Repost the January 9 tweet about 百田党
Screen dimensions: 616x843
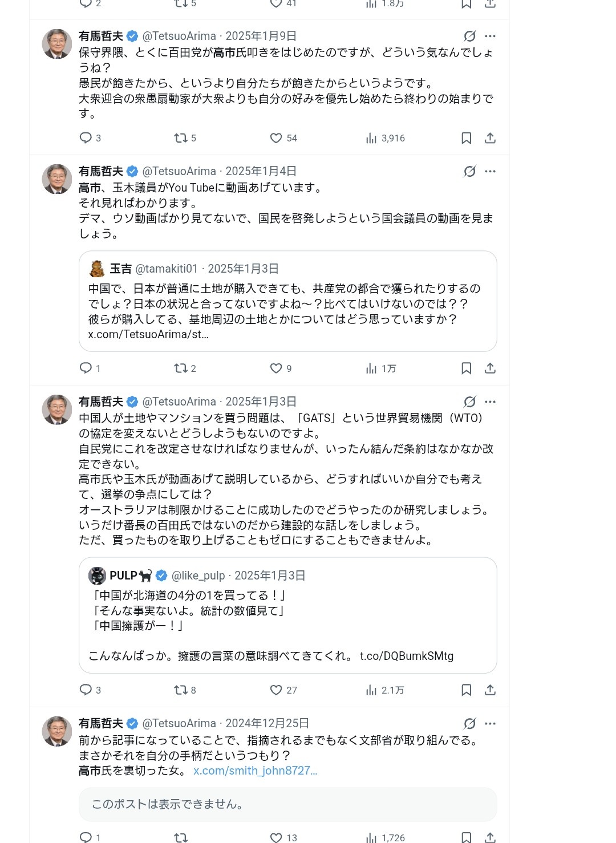185,138
